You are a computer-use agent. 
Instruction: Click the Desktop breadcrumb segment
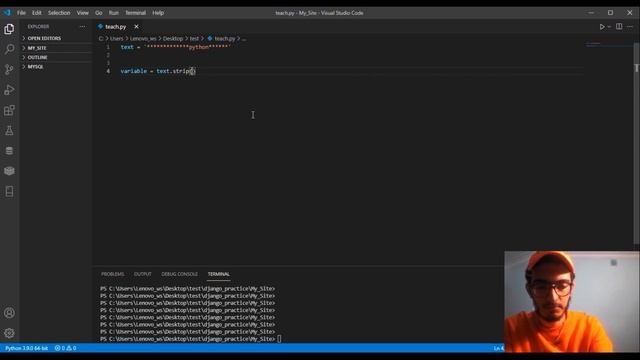[x=173, y=38]
